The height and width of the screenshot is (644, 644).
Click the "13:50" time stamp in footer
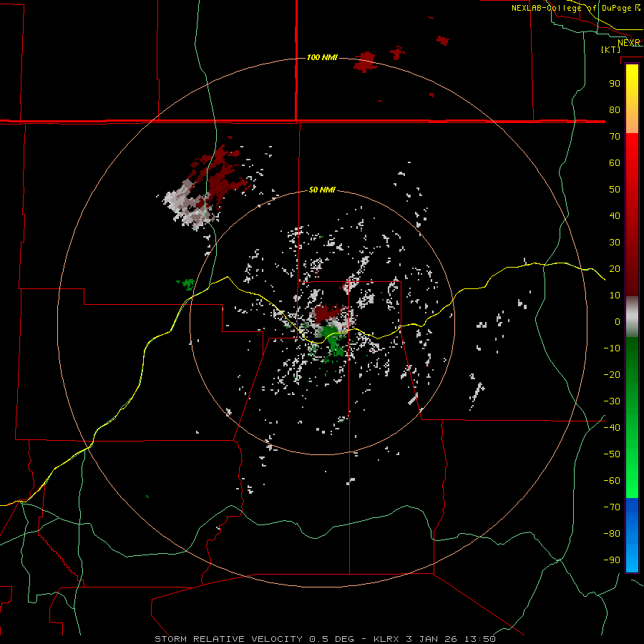tap(479, 639)
